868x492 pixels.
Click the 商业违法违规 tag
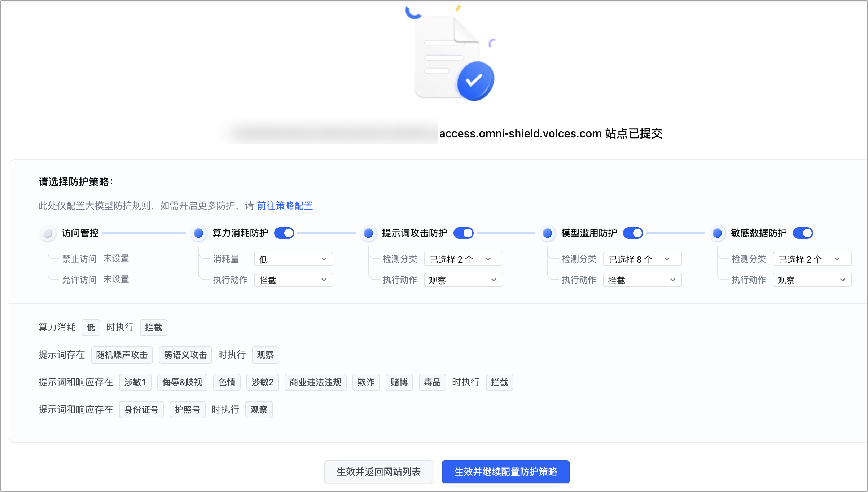(x=315, y=382)
